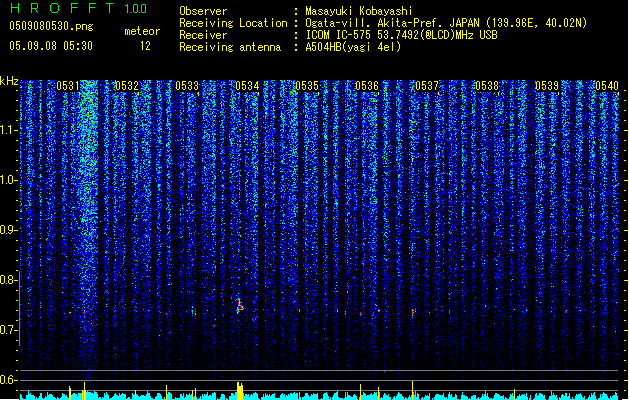
Task: Click the file name 0509080530.png
Action: click(x=51, y=26)
